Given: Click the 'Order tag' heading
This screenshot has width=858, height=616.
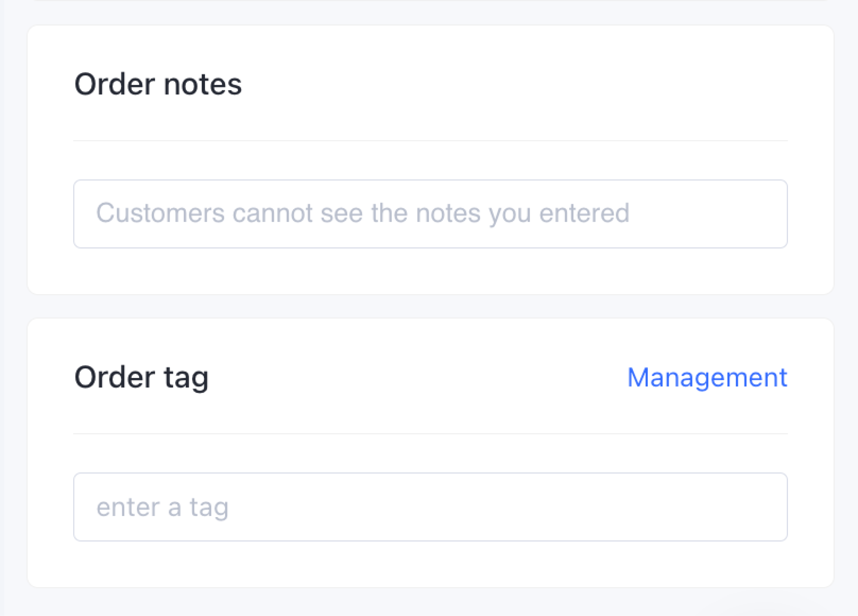Looking at the screenshot, I should click(142, 377).
